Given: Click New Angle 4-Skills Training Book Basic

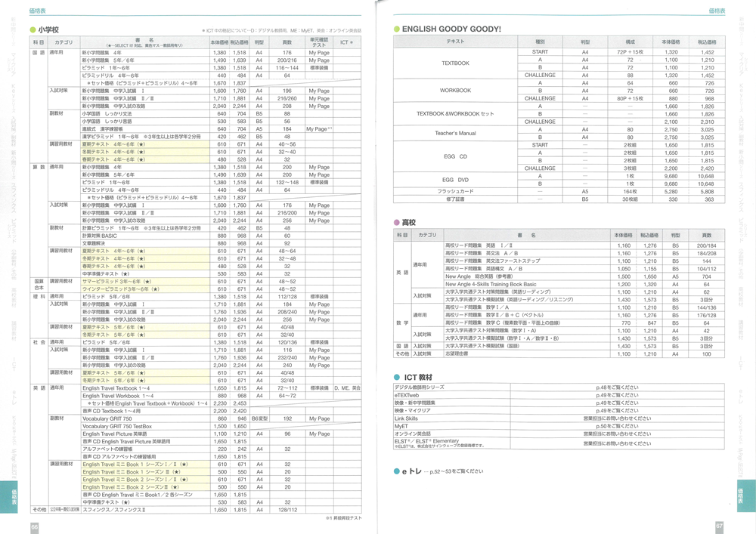Looking at the screenshot, I should coord(491,284).
